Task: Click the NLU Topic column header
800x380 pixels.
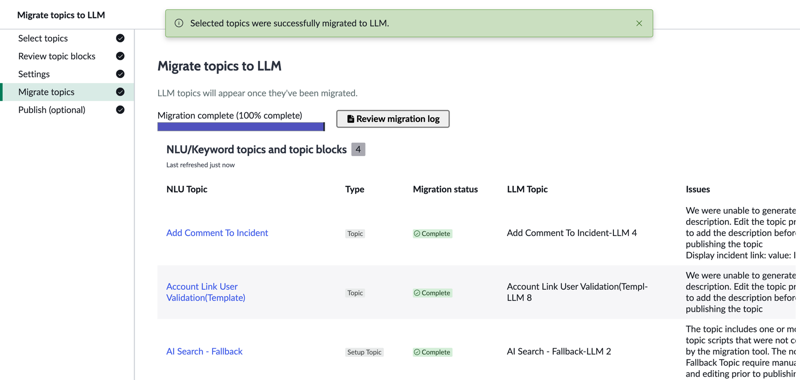Action: [187, 189]
